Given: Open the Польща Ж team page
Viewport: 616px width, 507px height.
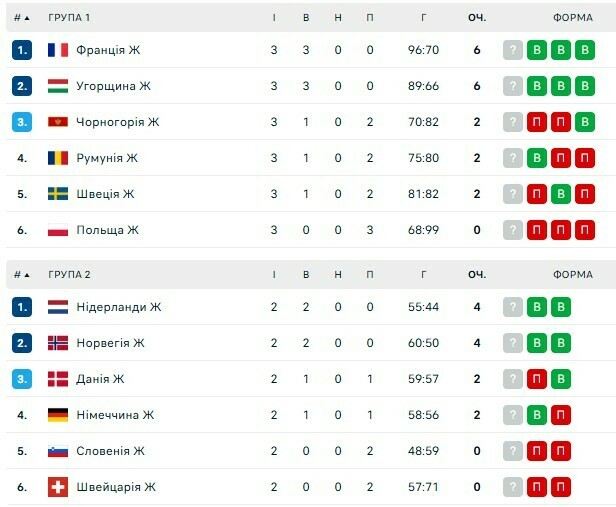Looking at the screenshot, I should [107, 230].
